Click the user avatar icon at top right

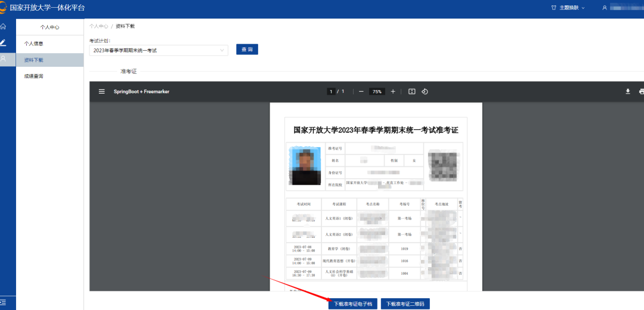(605, 8)
